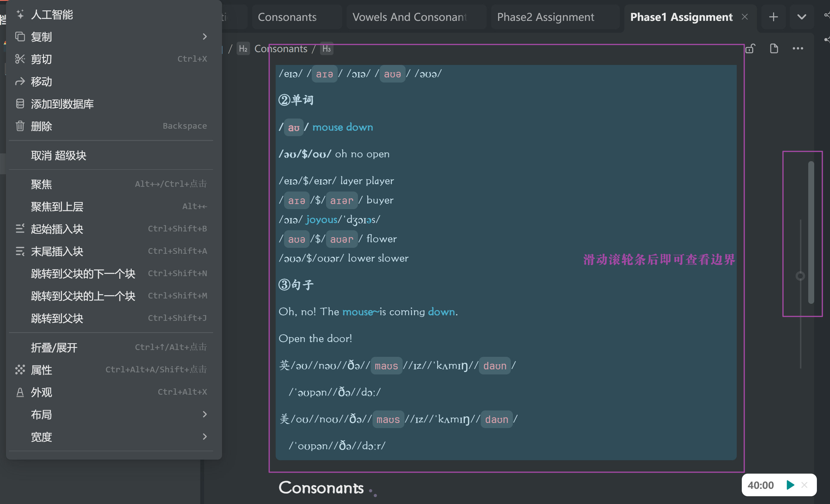
Task: Open the document page icon in toolbar
Action: [x=774, y=49]
